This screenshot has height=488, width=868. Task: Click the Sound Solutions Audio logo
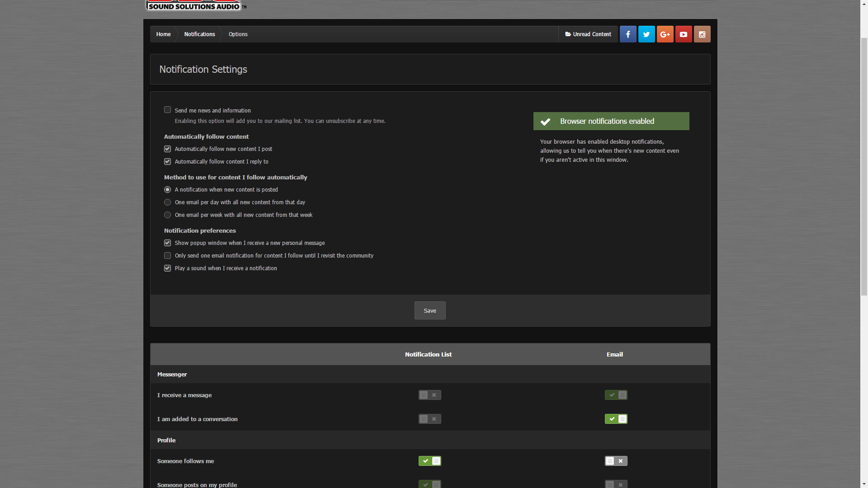[x=196, y=5]
